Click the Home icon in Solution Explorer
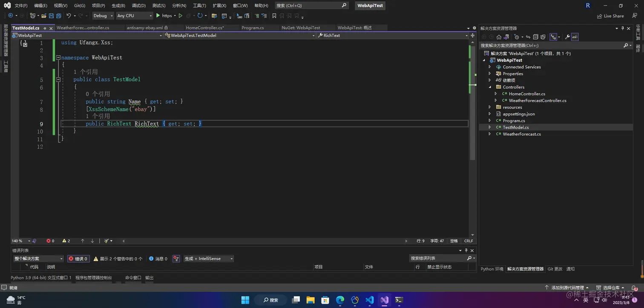The width and height of the screenshot is (644, 308). 499,37
